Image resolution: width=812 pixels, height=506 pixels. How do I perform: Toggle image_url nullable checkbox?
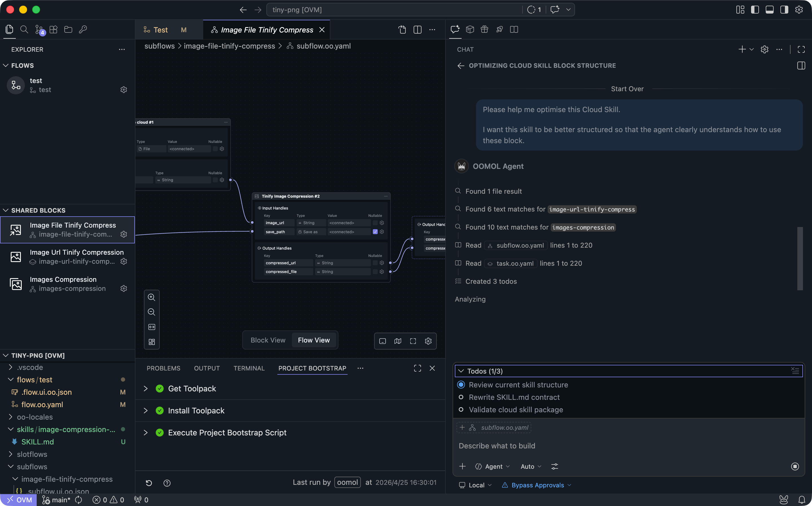click(375, 223)
